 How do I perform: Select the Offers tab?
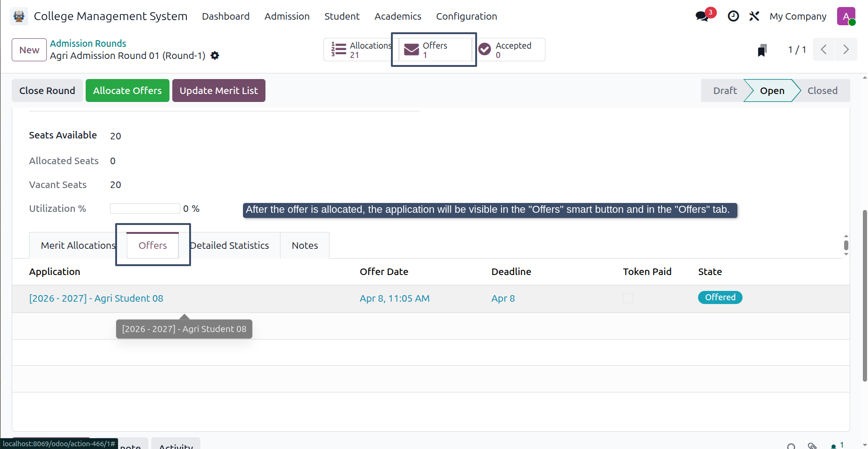[153, 246]
